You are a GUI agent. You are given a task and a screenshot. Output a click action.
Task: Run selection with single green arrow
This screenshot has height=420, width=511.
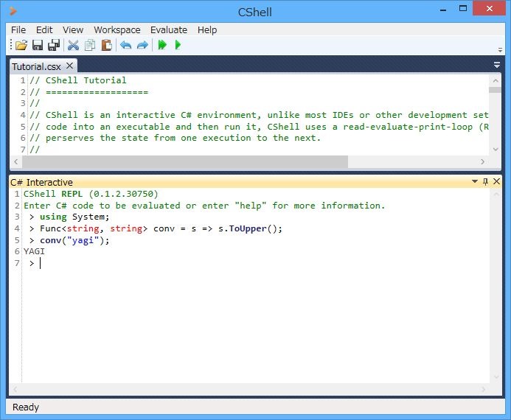[x=178, y=46]
